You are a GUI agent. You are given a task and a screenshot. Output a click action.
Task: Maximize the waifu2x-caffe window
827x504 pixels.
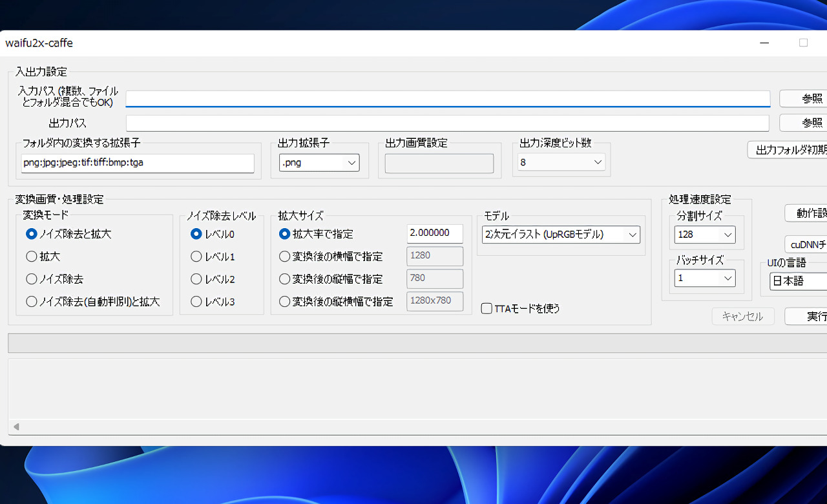tap(804, 43)
